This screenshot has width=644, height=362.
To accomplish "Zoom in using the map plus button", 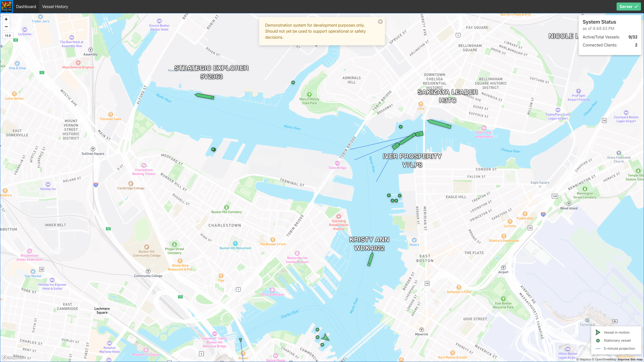I will coord(6,19).
